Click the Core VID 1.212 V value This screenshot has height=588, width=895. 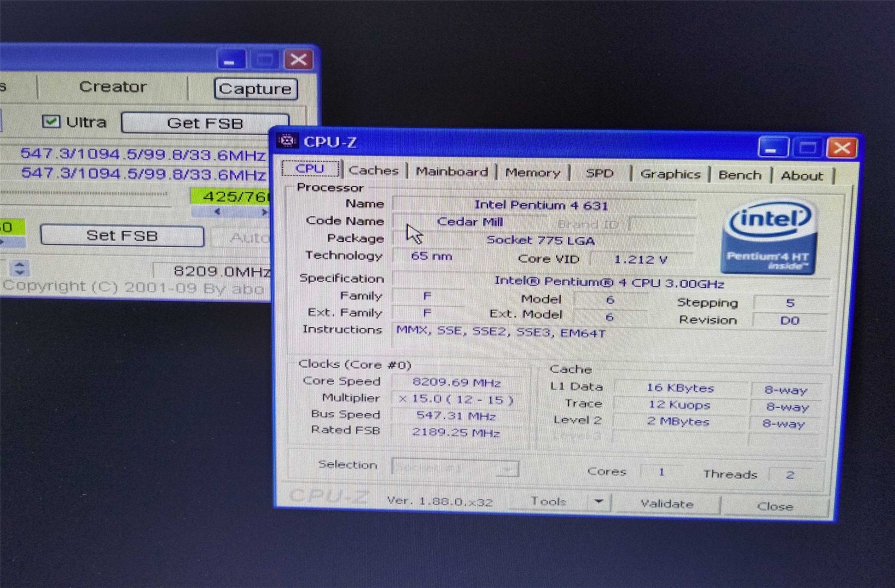pos(641,260)
